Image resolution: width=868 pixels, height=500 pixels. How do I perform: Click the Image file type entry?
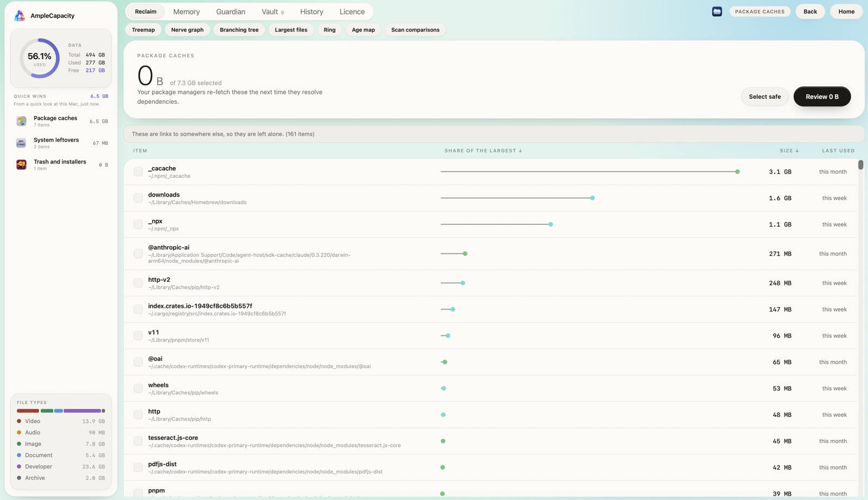click(61, 444)
